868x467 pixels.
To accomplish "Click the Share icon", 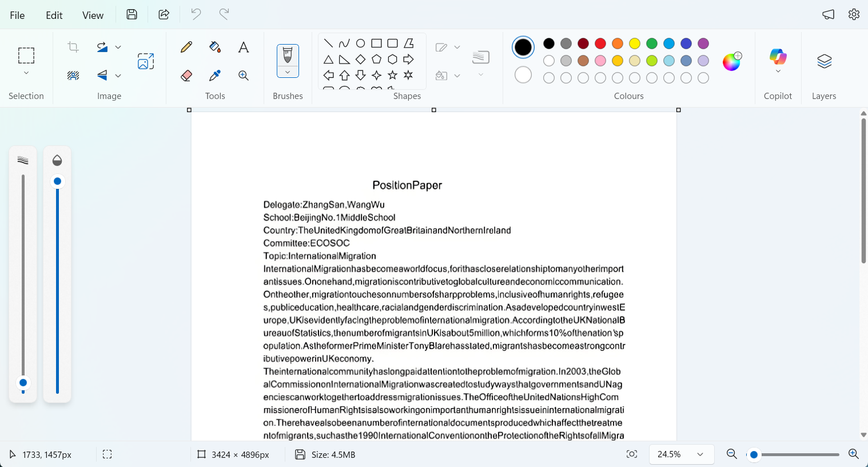I will [164, 14].
